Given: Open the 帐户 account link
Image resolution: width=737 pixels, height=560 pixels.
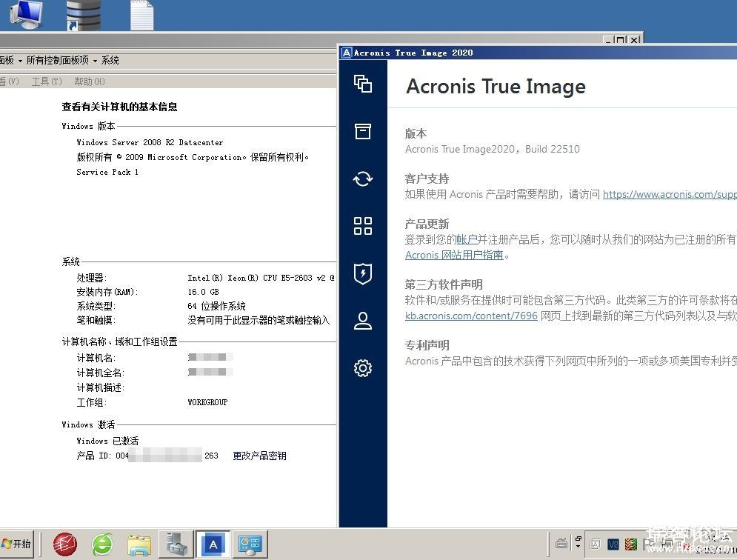Looking at the screenshot, I should tap(467, 239).
